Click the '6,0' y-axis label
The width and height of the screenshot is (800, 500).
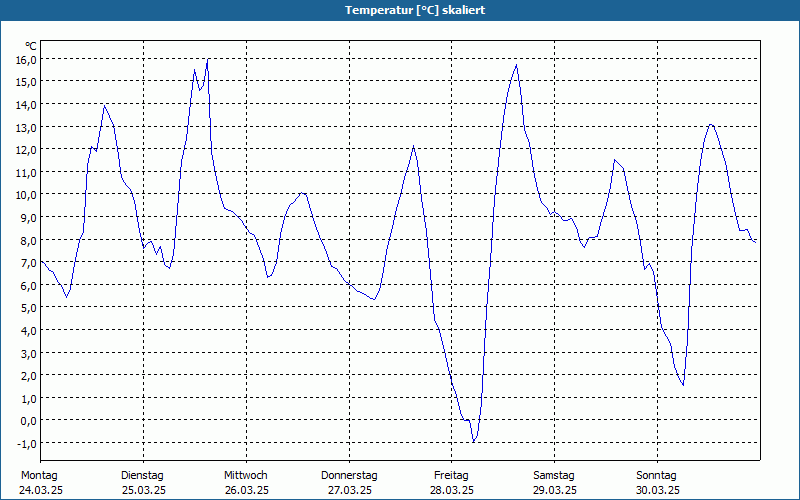coord(29,286)
